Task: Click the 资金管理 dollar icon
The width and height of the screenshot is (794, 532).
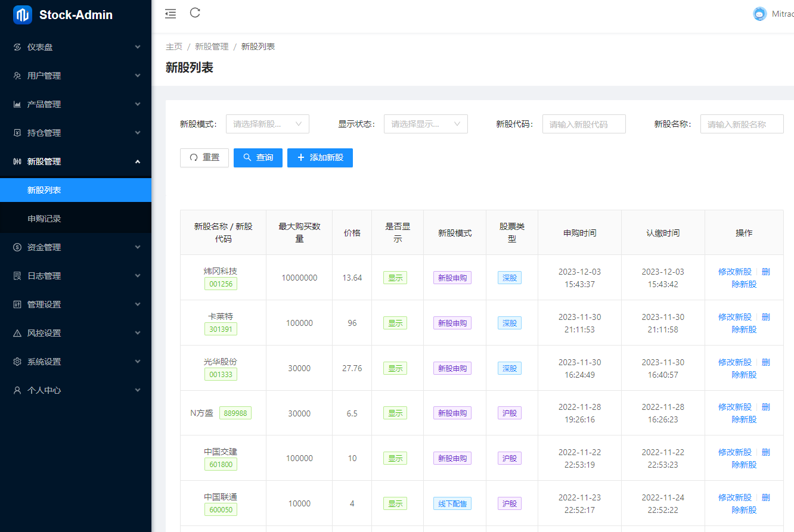Action: click(17, 247)
